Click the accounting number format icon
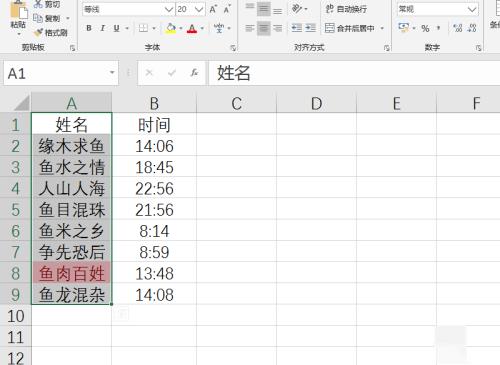Screen dimensions: 500x365 tap(403, 28)
